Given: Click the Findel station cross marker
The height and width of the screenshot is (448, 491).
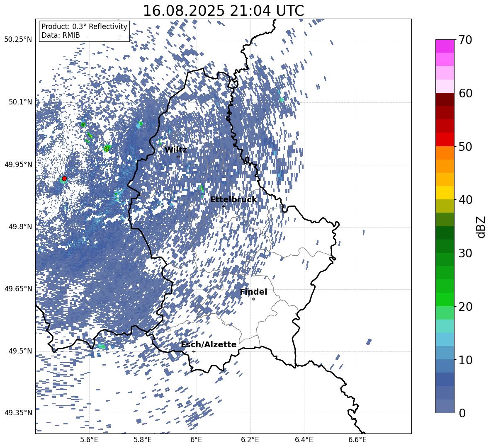Looking at the screenshot, I should (253, 299).
